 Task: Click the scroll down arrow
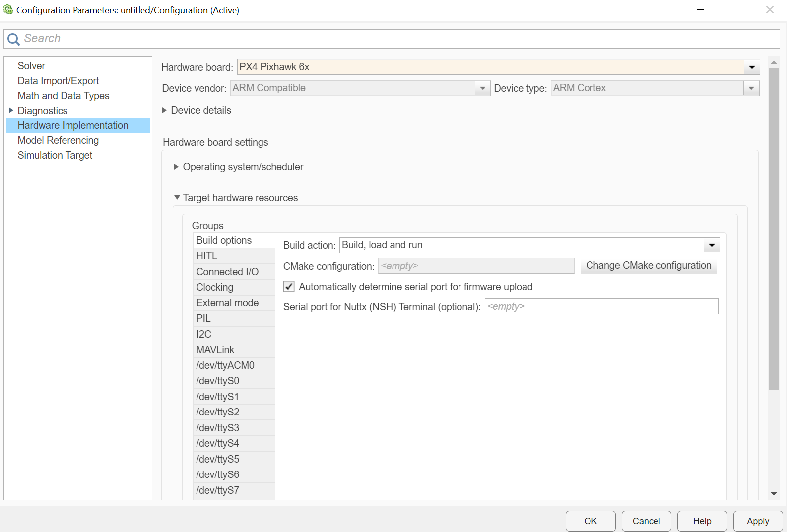tap(774, 494)
